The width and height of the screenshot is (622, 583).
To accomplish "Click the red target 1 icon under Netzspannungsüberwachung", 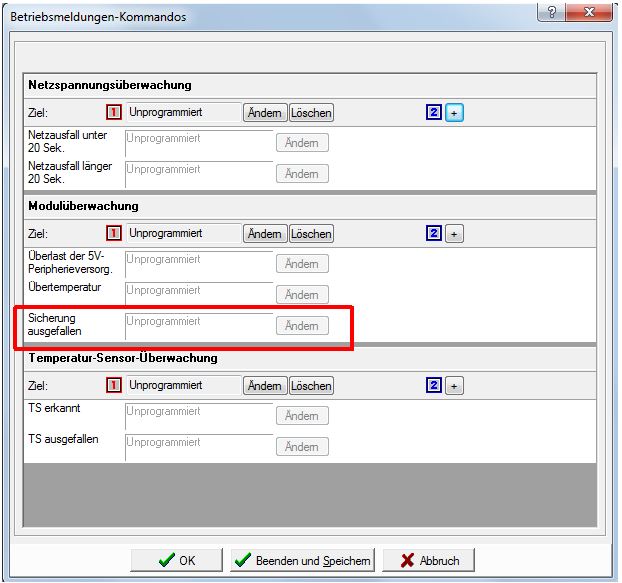I will coord(113,113).
